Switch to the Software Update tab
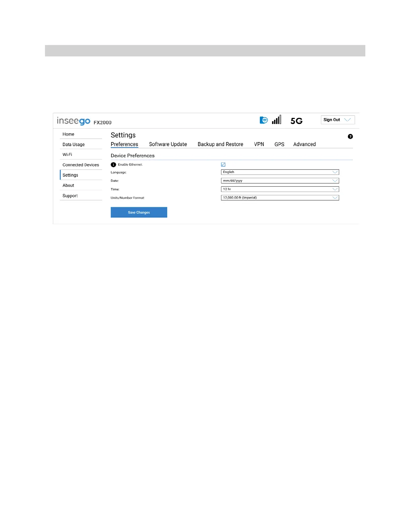The width and height of the screenshot is (411, 532). (x=168, y=144)
